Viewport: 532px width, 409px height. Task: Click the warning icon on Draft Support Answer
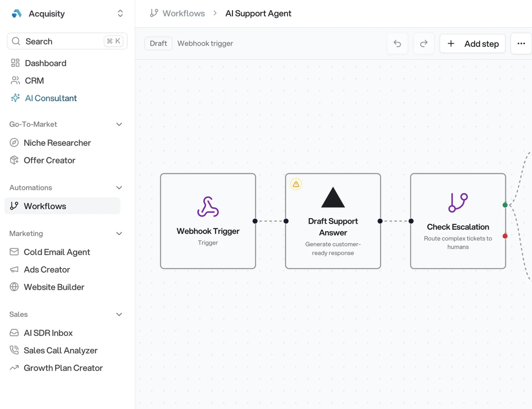pos(296,184)
